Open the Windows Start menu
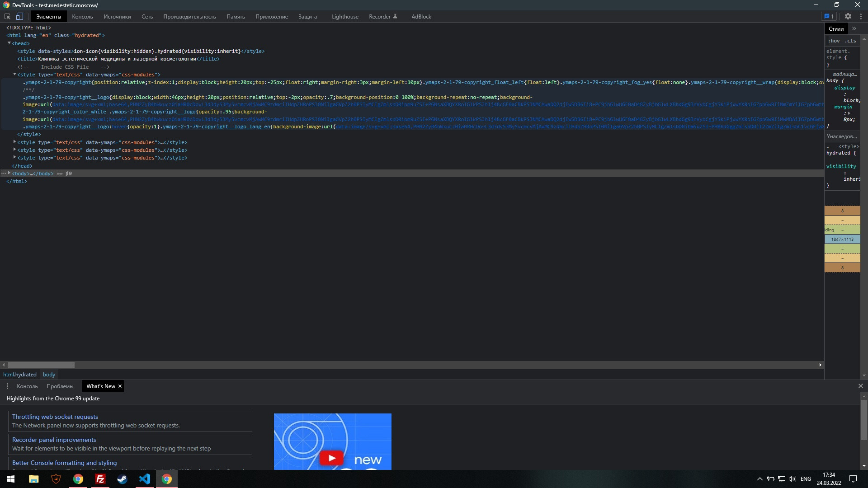 (x=11, y=479)
